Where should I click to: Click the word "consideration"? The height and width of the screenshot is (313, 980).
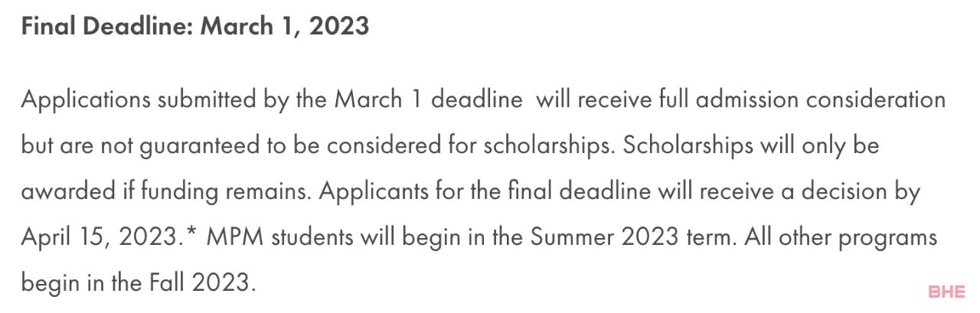[876, 100]
